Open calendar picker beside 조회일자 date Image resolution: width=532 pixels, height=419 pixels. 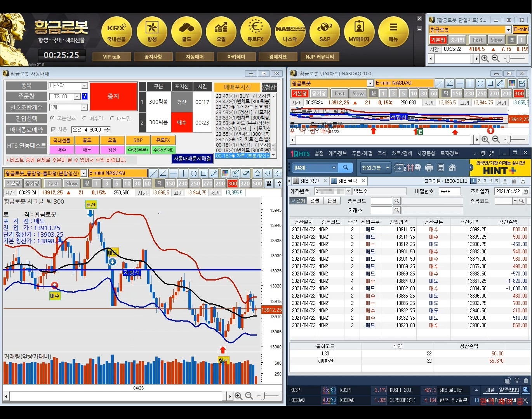tap(525, 191)
